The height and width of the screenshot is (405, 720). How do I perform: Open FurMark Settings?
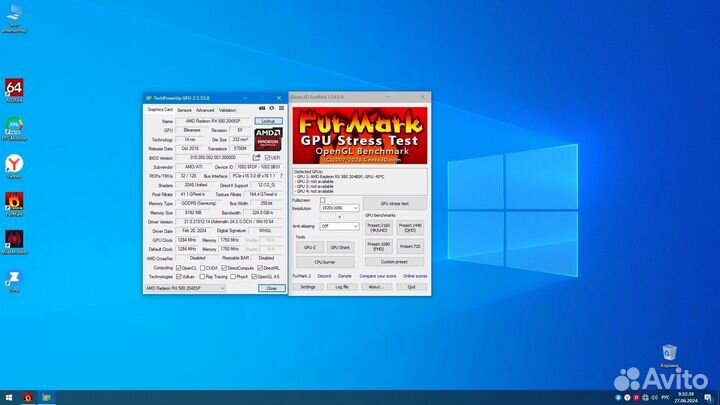coord(308,287)
